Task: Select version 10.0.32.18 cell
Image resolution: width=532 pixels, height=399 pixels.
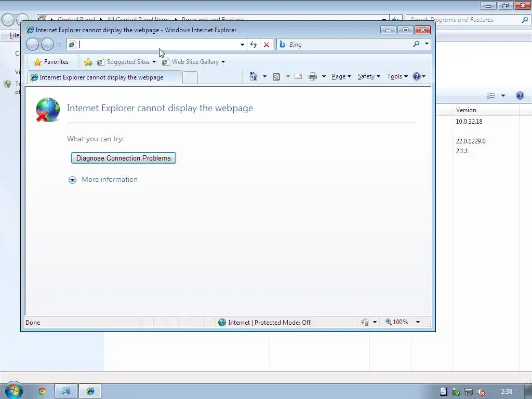Action: 469,122
